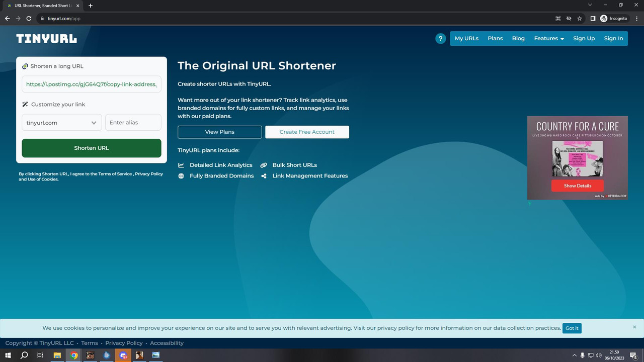Screen dimensions: 644x362
Task: Click the site lock icon in address bar
Action: 42,19
